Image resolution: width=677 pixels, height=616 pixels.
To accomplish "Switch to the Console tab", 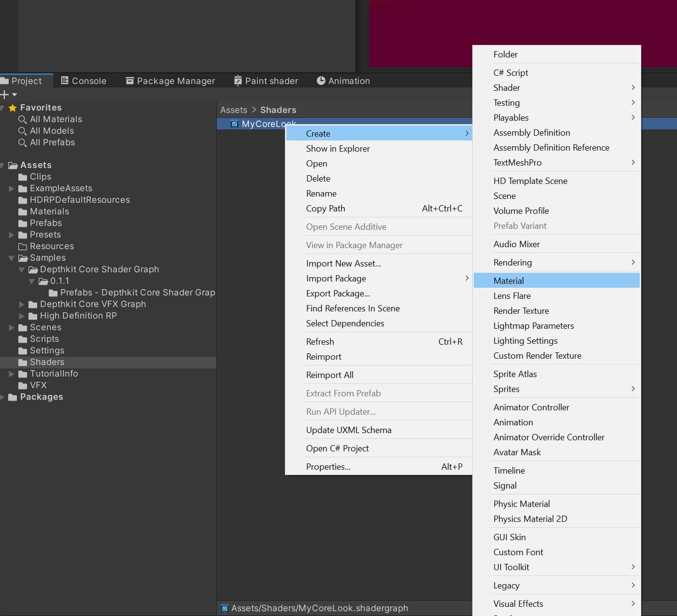I will click(x=84, y=81).
